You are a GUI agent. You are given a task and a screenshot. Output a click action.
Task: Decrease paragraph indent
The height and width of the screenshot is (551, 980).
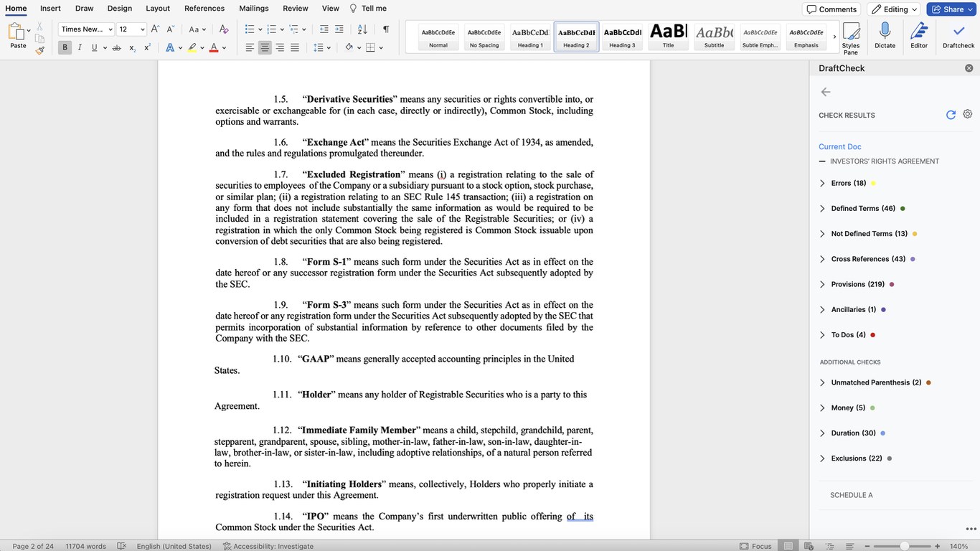pos(324,29)
